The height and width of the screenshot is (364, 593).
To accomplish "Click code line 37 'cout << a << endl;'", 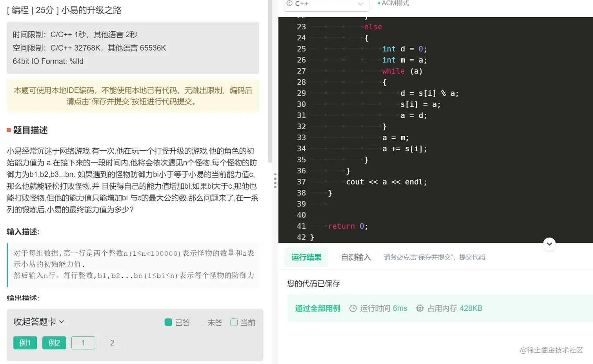I will tap(386, 182).
